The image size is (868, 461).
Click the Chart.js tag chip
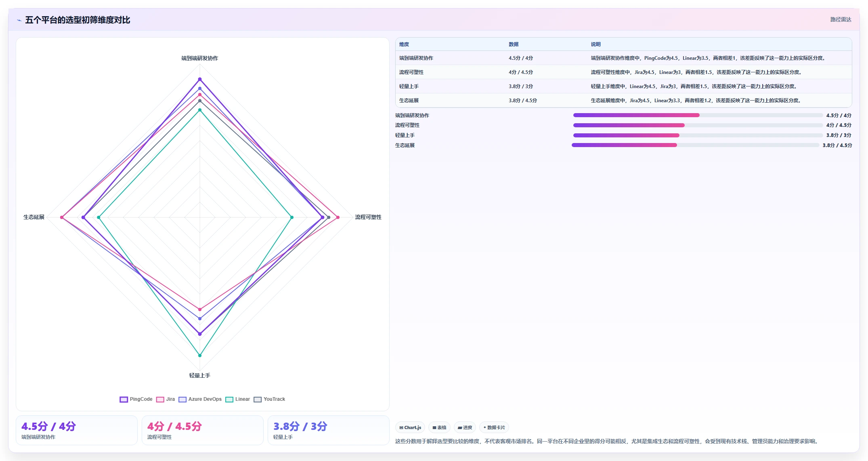(410, 427)
